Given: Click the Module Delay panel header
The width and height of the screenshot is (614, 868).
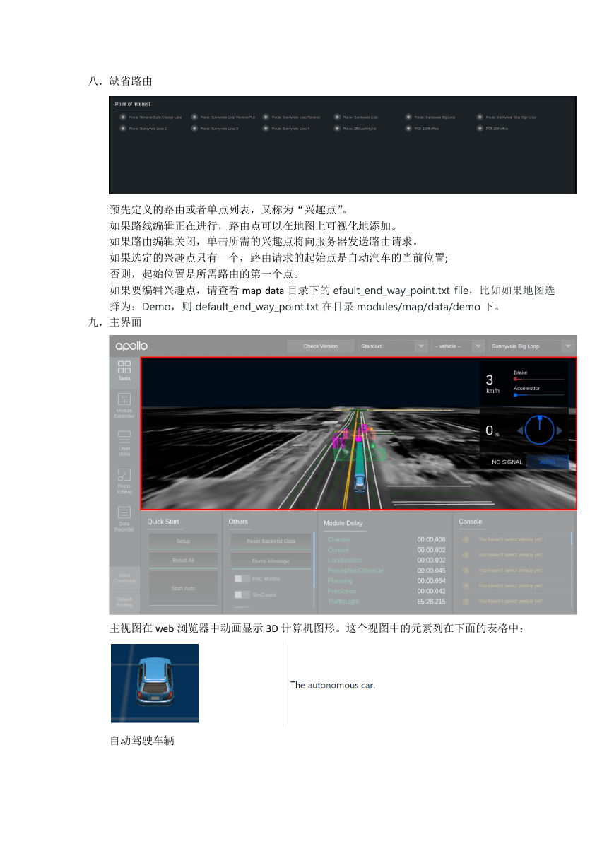Looking at the screenshot, I should [x=343, y=524].
